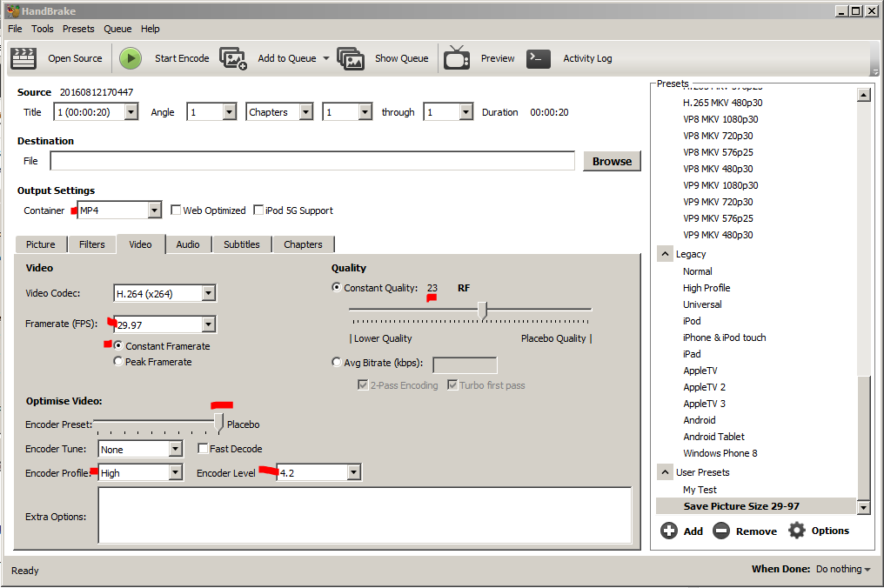Select the Constant Framerate radio button
The width and height of the screenshot is (884, 588).
click(118, 345)
